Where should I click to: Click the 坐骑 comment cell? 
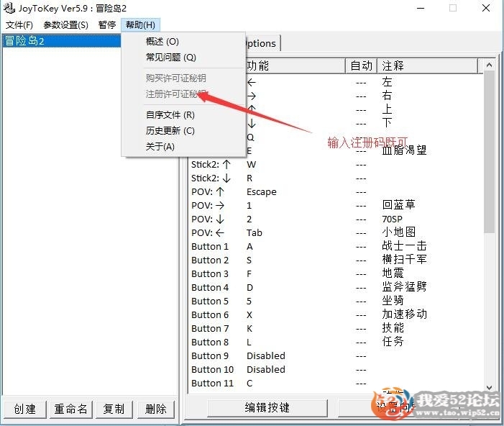tap(393, 301)
